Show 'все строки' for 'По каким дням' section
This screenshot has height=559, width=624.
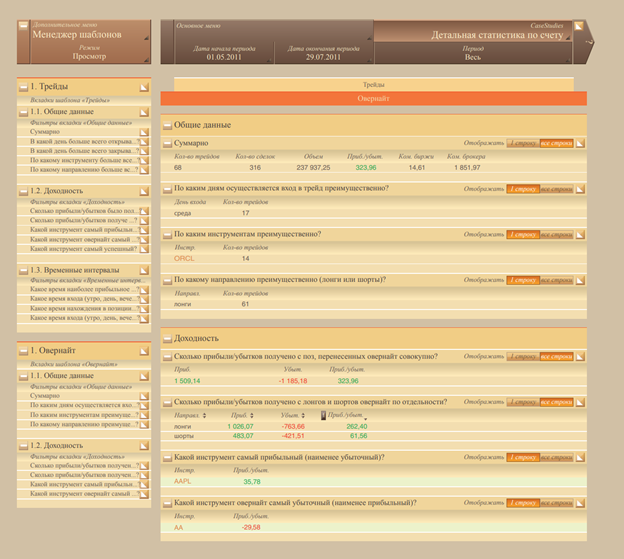click(x=556, y=189)
